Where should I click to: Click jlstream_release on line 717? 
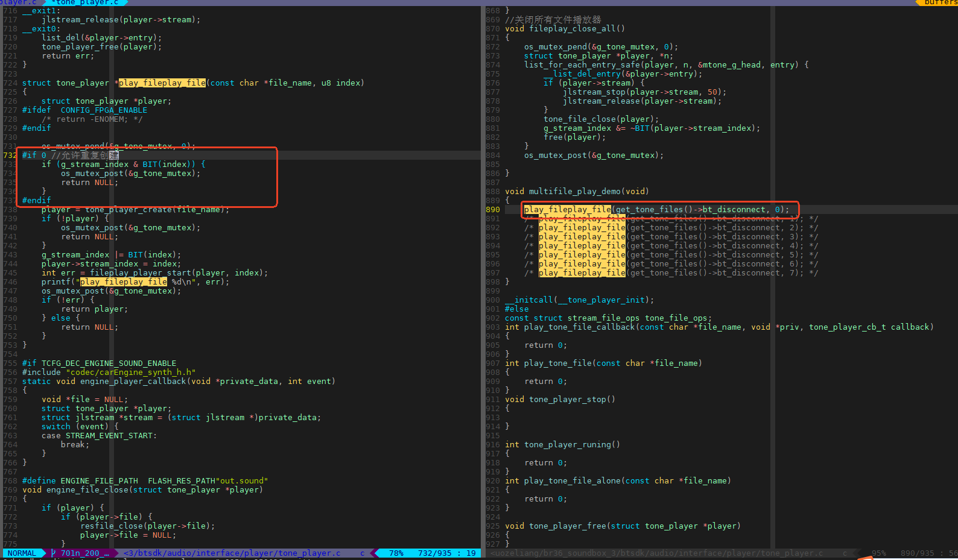tap(80, 20)
